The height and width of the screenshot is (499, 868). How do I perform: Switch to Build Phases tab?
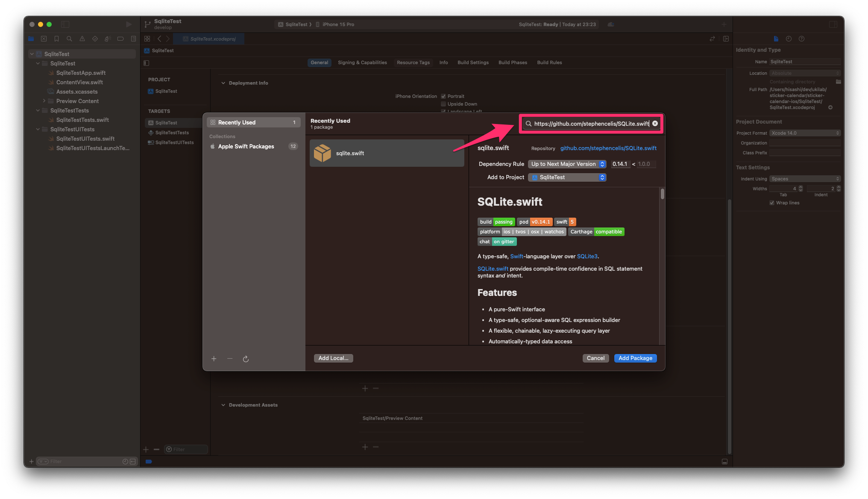(x=513, y=62)
